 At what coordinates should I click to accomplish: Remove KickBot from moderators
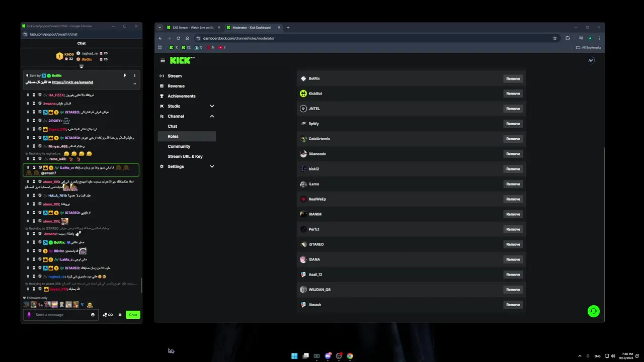click(x=513, y=94)
